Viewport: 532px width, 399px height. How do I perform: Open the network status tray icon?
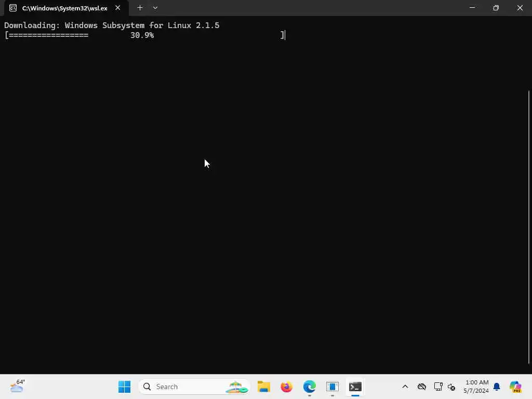438,387
